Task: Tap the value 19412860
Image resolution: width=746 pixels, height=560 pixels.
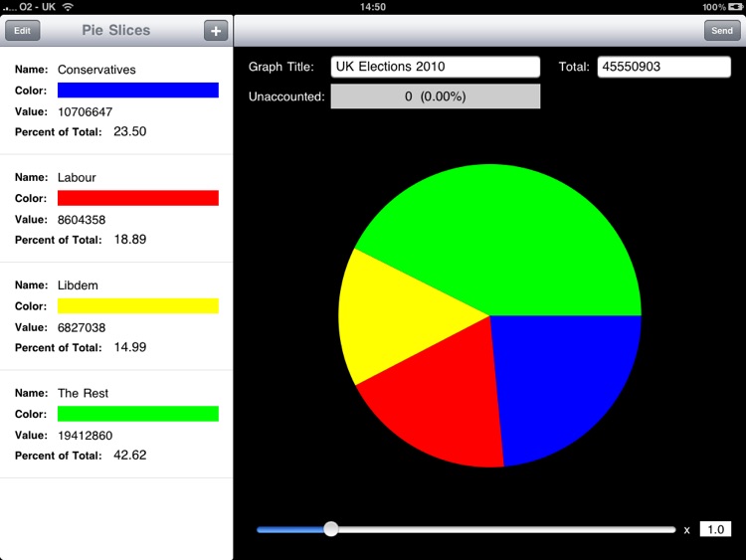Action: coord(86,436)
